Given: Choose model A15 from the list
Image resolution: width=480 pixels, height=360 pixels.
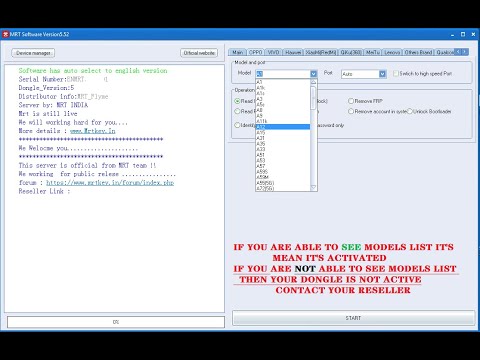Looking at the screenshot, I should tap(283, 133).
